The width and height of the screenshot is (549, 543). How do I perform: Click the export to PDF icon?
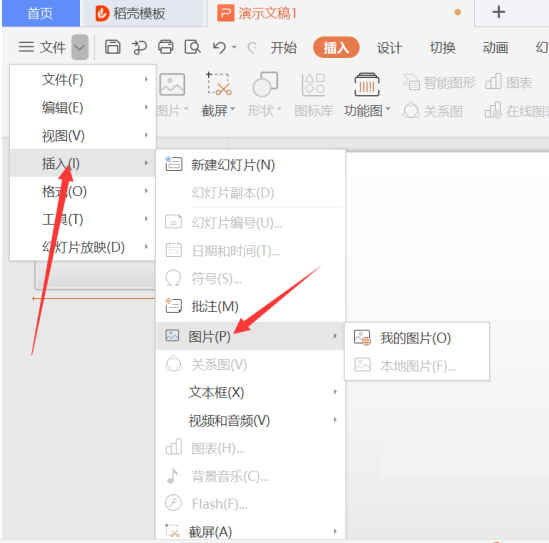click(x=139, y=47)
